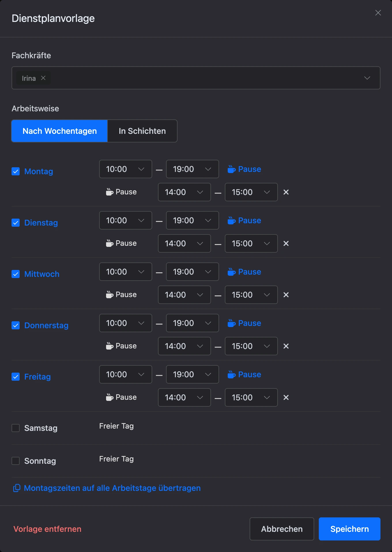Screen dimensions: 392x552
Task: Open Dienstag end time dropdown
Action: 193,220
